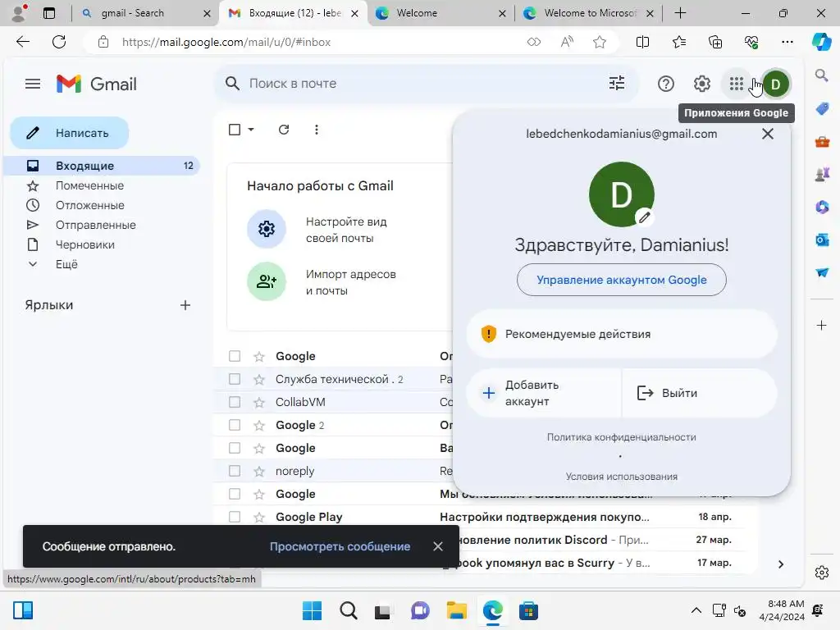Open Edge sidebar search icon
The height and width of the screenshot is (630, 840).
click(x=821, y=75)
